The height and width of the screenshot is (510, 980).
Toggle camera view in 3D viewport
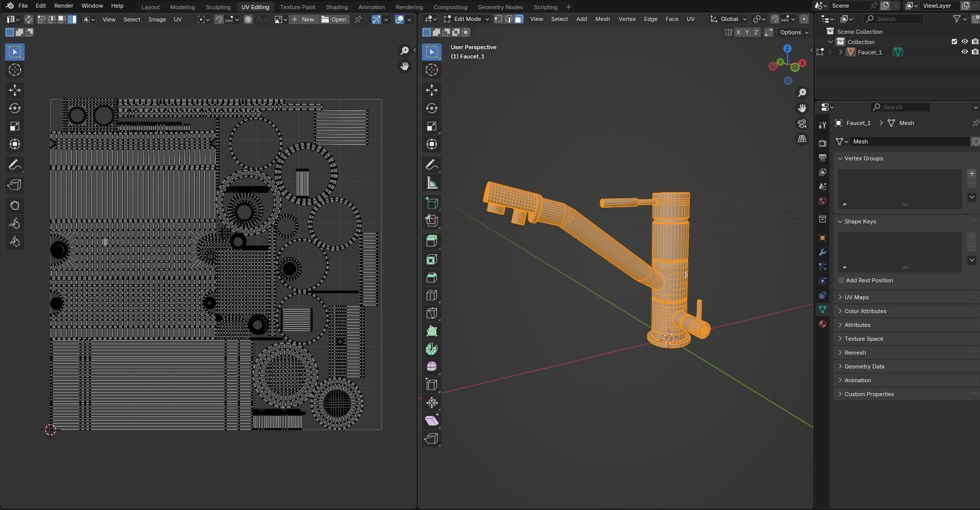802,124
